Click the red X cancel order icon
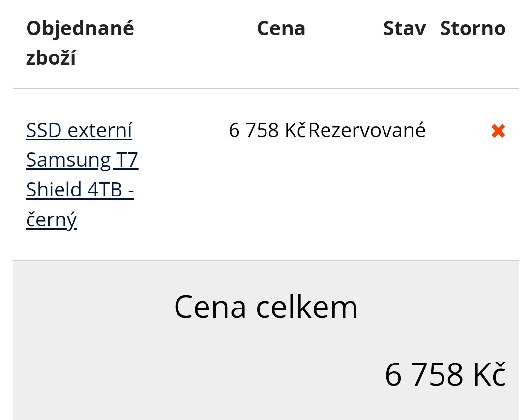Viewport: 531px width, 420px height. [498, 131]
